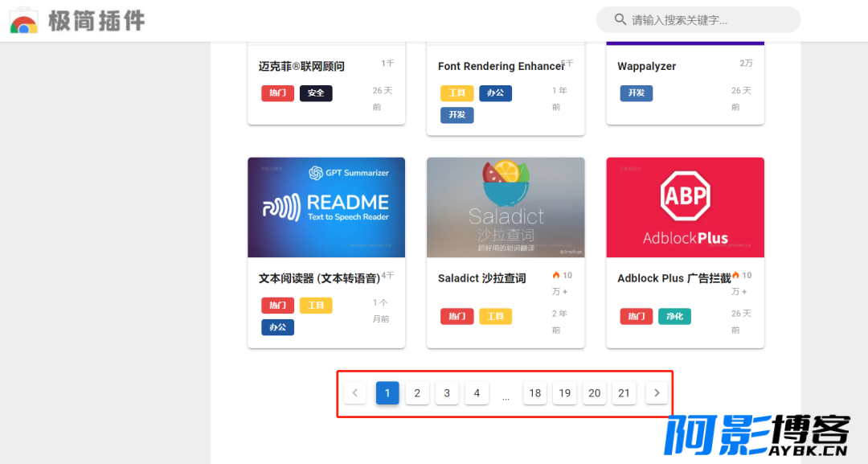Viewport: 868px width, 464px height.
Task: Select page 3 in pagination
Action: [x=447, y=393]
